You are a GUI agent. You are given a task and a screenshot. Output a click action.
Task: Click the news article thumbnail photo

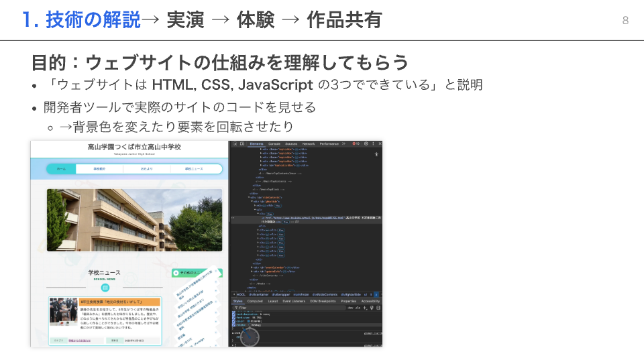(x=64, y=312)
